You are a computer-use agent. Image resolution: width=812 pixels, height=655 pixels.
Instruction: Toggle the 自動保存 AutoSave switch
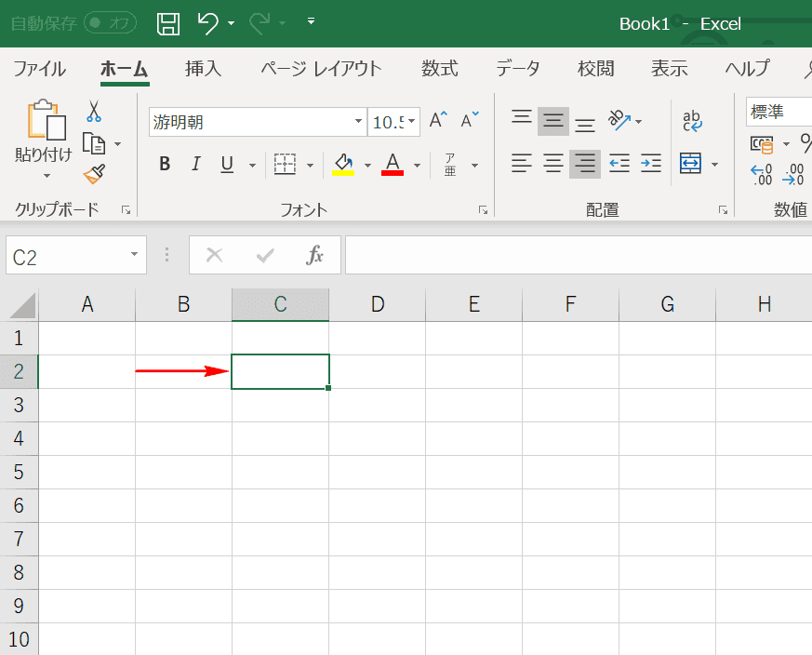[x=111, y=23]
